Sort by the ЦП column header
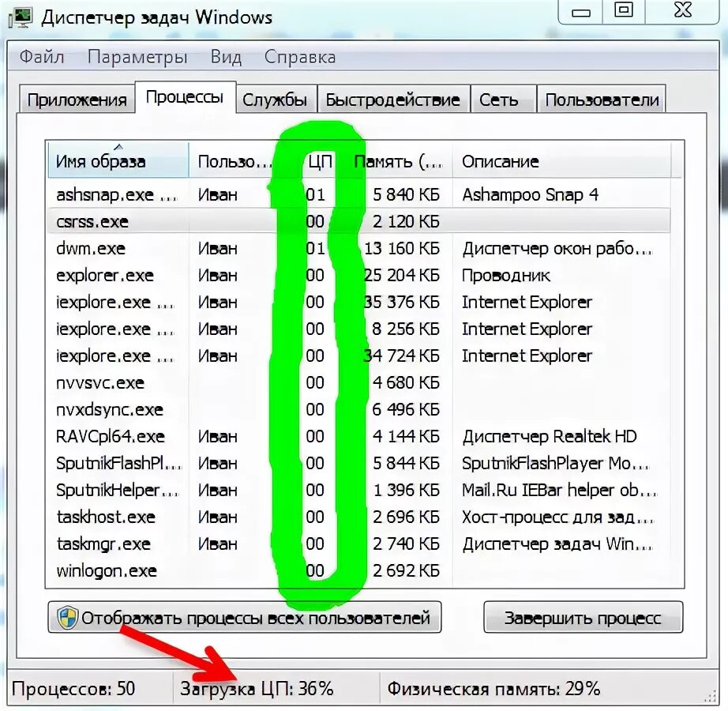This screenshot has height=711, width=728. click(320, 160)
